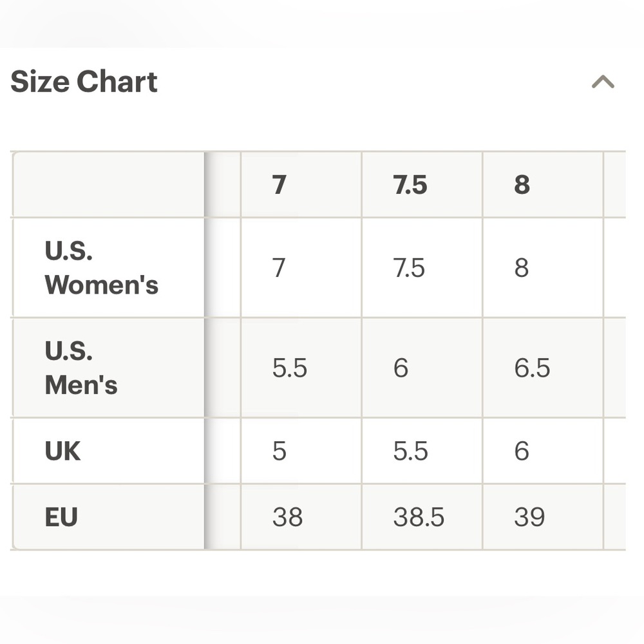644x644 pixels.
Task: Click the Size Chart heading
Action: click(84, 81)
